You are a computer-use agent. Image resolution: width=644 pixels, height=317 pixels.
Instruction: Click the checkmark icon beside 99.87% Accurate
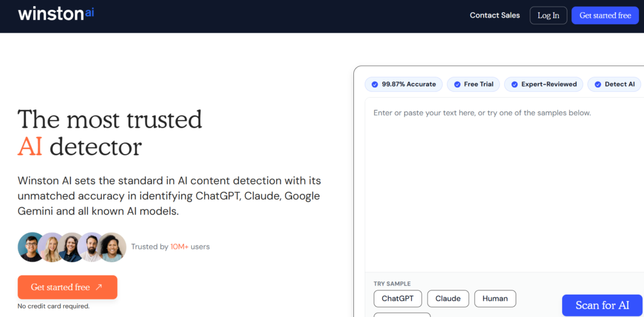tap(374, 85)
